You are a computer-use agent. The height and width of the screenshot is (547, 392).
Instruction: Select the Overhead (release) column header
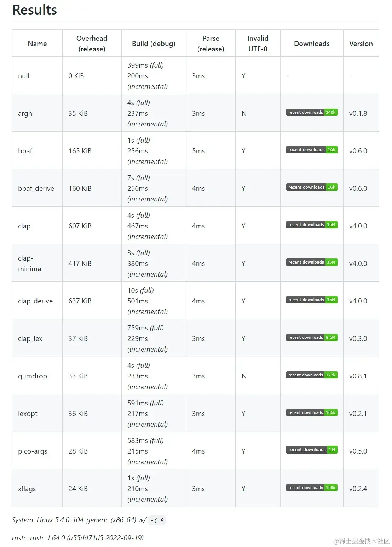92,44
